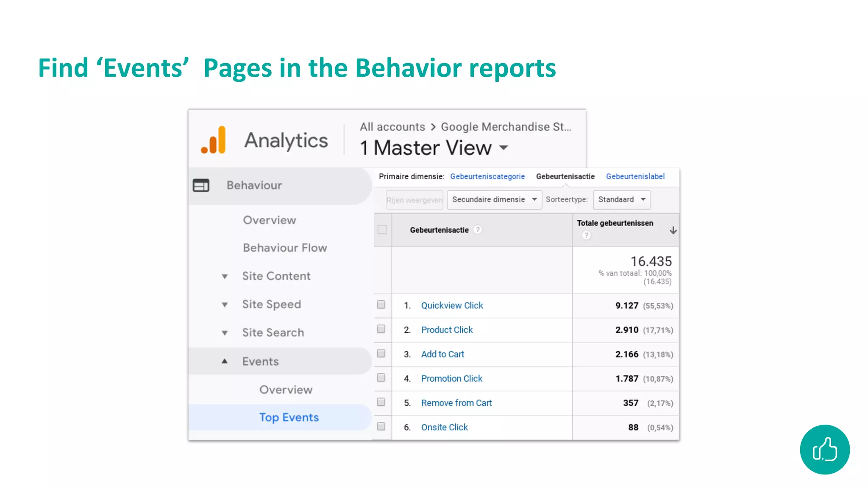Viewport: 868px width, 488px height.
Task: Check the Add to Cart row checkbox
Action: coord(381,353)
